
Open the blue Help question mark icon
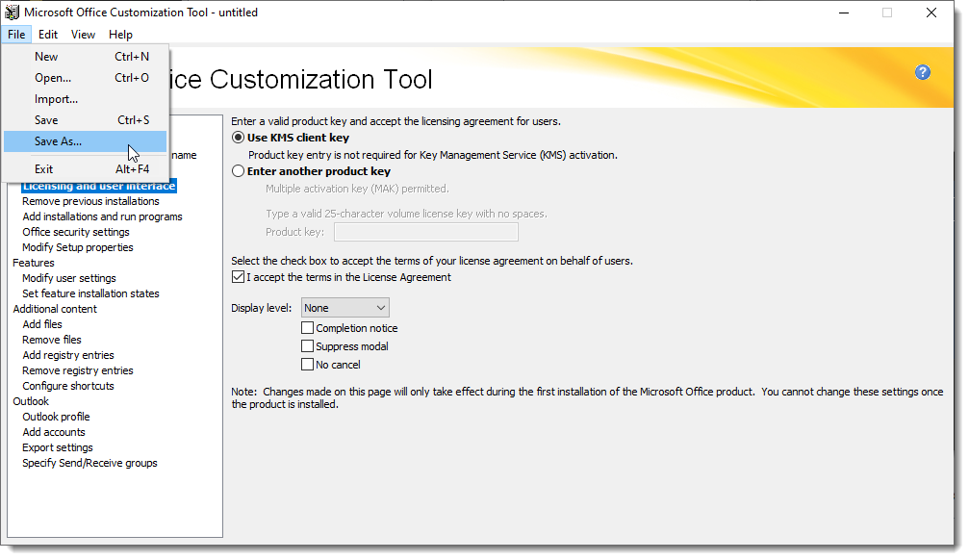point(922,72)
